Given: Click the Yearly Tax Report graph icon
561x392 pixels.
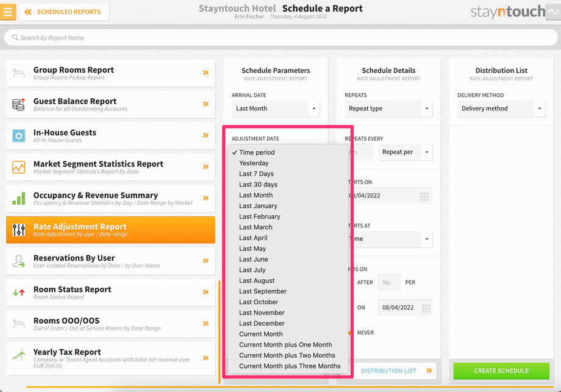Looking at the screenshot, I should click(x=19, y=355).
